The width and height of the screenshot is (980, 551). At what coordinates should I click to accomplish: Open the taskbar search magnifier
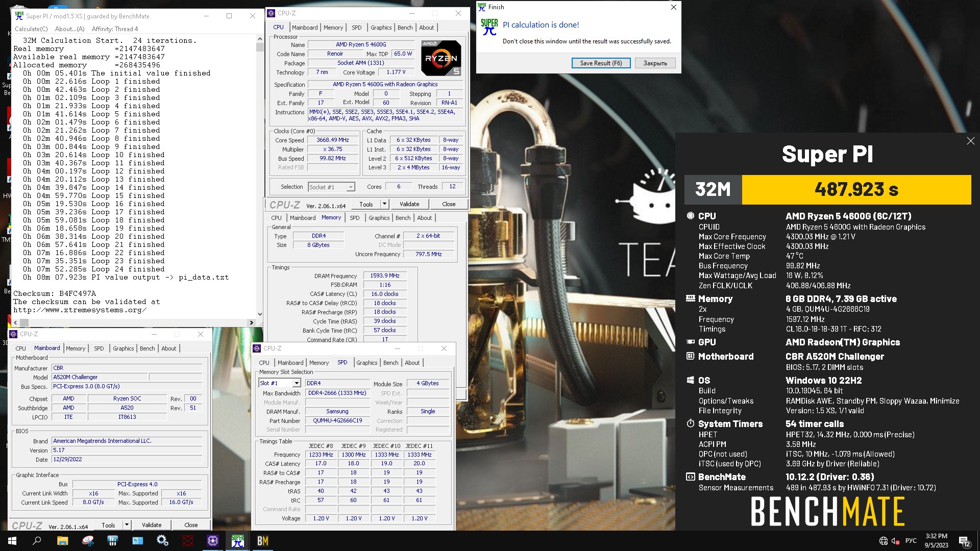(x=37, y=541)
